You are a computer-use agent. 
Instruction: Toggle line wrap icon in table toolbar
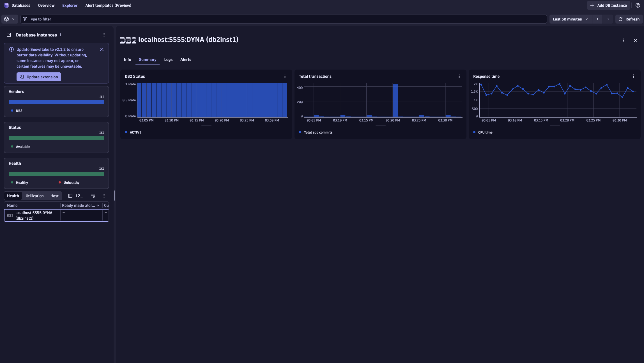93,196
